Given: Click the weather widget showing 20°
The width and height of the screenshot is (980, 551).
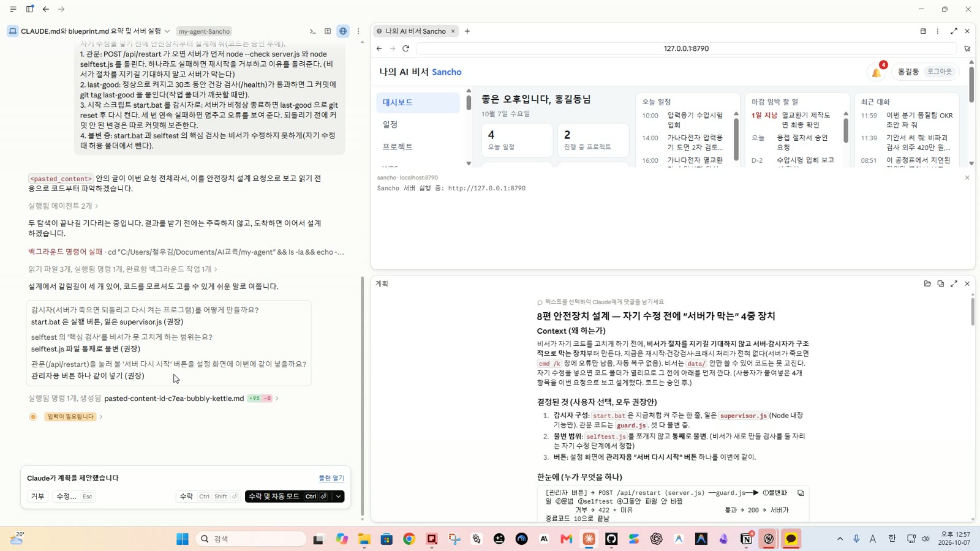Looking at the screenshot, I should tap(17, 538).
